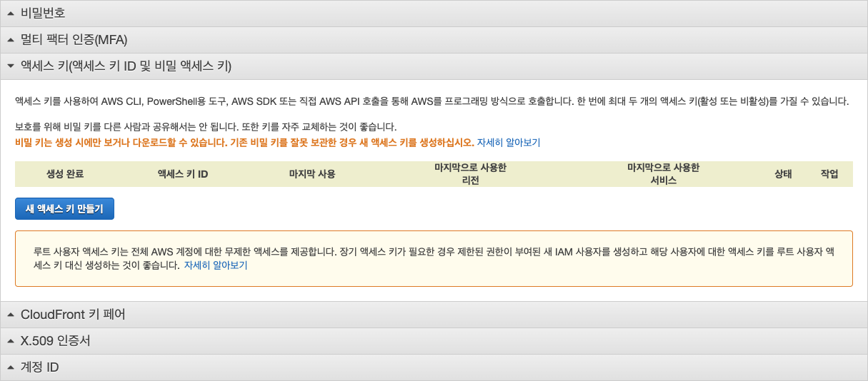
Task: Expand the 비밀번호 section
Action: 434,13
